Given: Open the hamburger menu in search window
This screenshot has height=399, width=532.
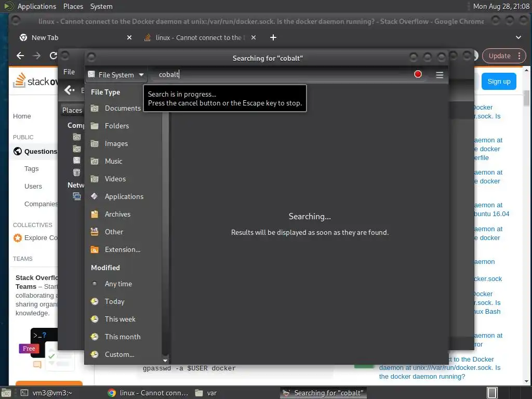Looking at the screenshot, I should click(x=440, y=75).
